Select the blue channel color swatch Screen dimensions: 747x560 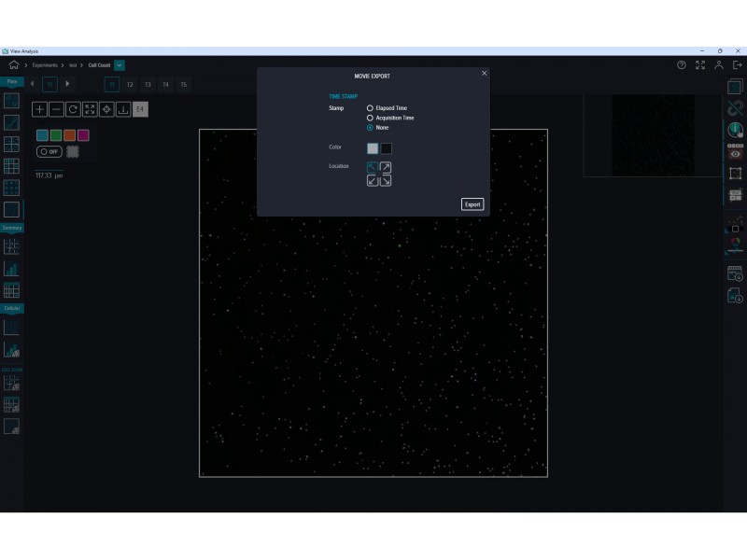(x=42, y=135)
